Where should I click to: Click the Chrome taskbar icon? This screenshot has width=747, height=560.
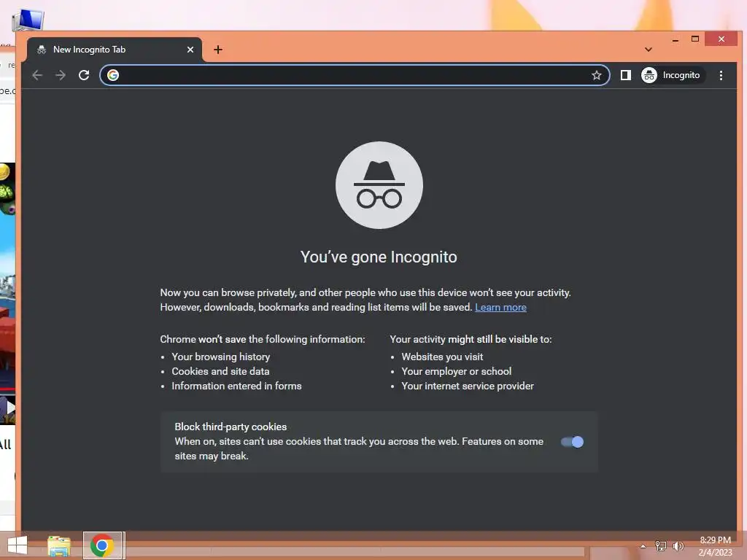[x=102, y=545]
